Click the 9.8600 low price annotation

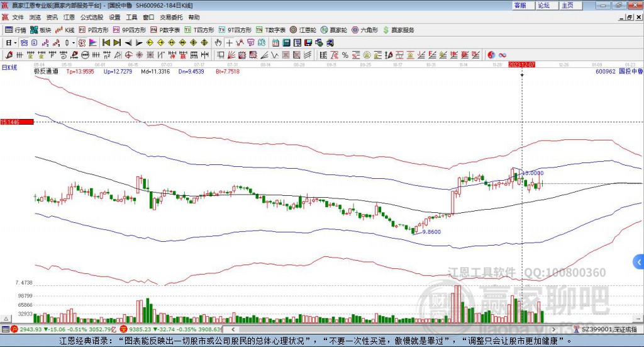(x=431, y=232)
